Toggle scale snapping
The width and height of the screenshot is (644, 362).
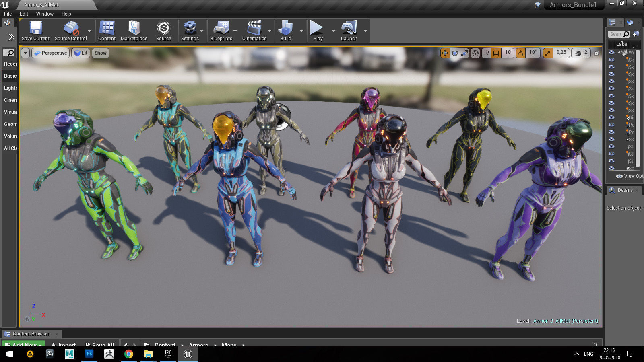point(548,53)
